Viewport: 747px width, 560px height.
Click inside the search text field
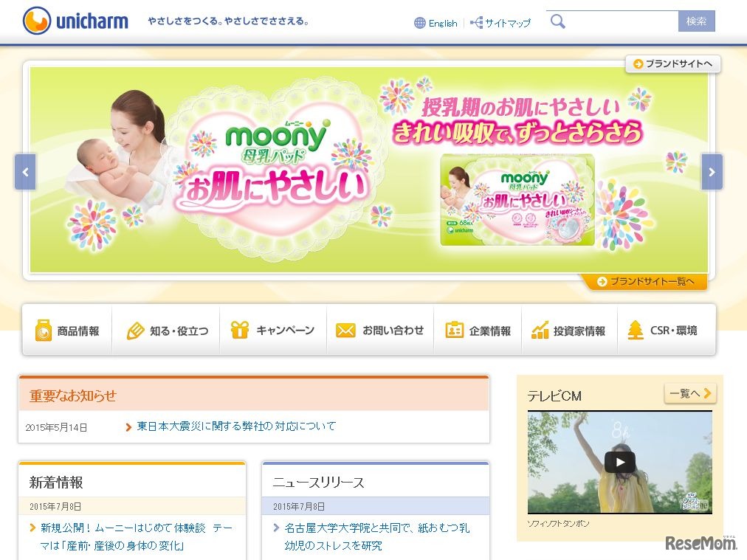click(622, 21)
